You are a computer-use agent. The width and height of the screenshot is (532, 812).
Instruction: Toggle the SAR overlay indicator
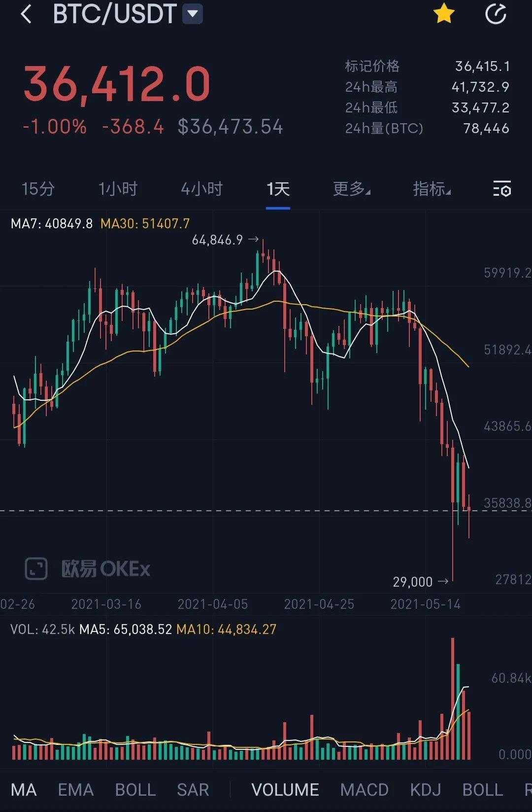[x=193, y=790]
